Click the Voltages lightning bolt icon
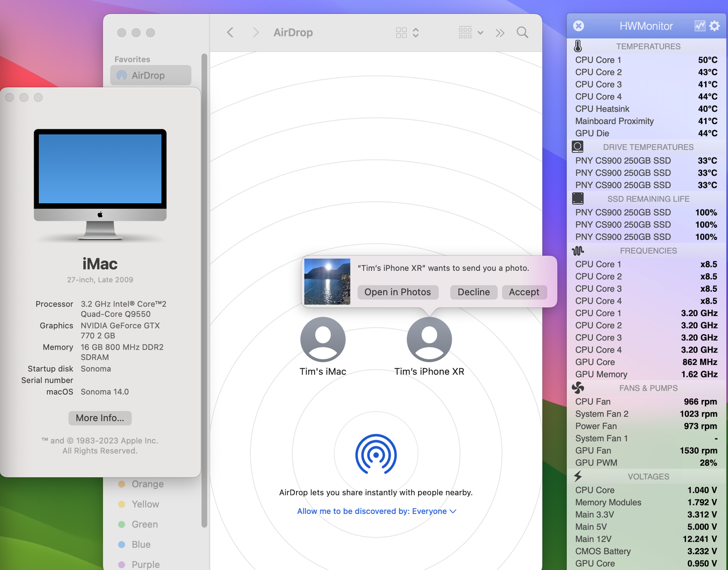This screenshot has width=728, height=570. (578, 476)
